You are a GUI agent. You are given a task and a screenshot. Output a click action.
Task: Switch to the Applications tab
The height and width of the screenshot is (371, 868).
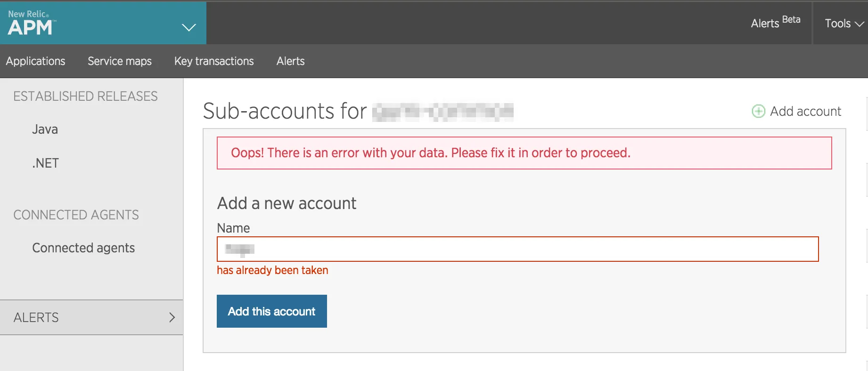(x=36, y=61)
